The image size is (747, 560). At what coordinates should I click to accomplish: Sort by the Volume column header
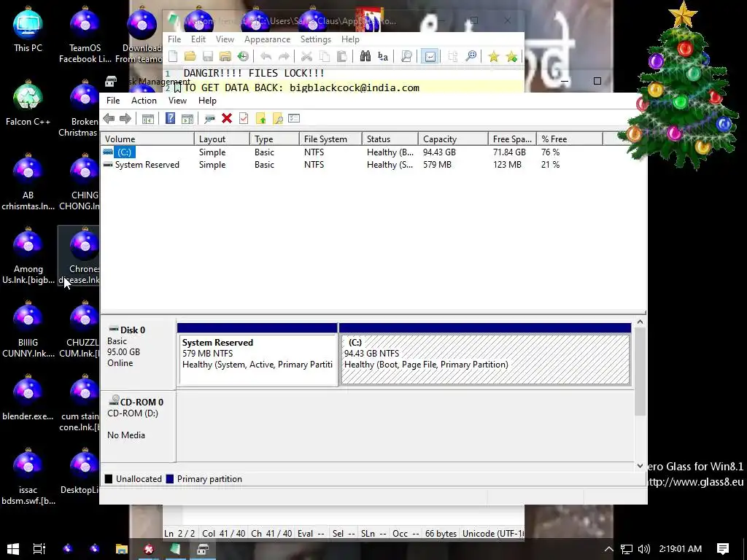(x=147, y=139)
